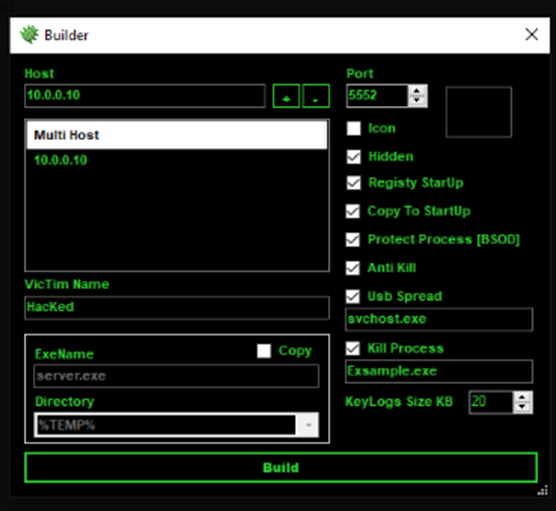Viewport: 556px width, 511px height.
Task: Decrease the Port value with down arrow
Action: 417,101
